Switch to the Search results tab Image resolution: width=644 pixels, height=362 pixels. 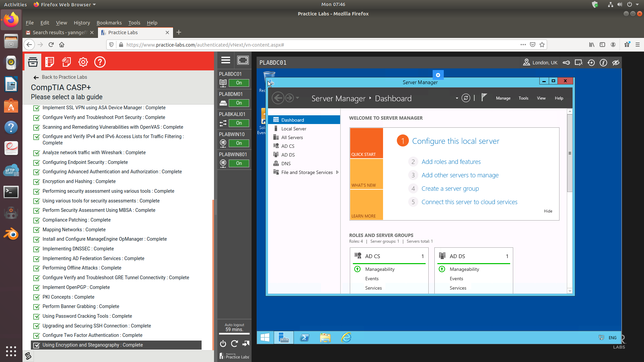click(60, 33)
